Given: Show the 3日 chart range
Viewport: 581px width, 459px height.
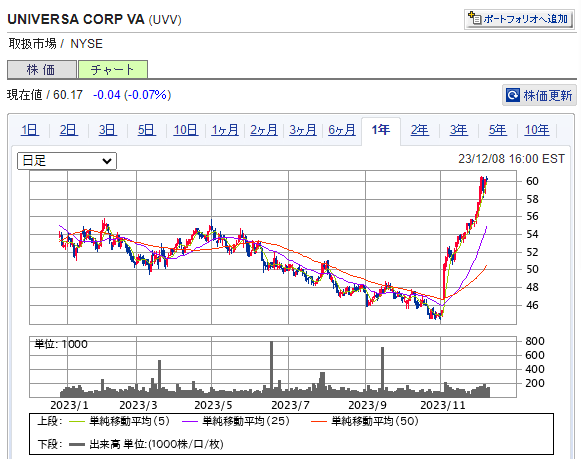Looking at the screenshot, I should 107,130.
